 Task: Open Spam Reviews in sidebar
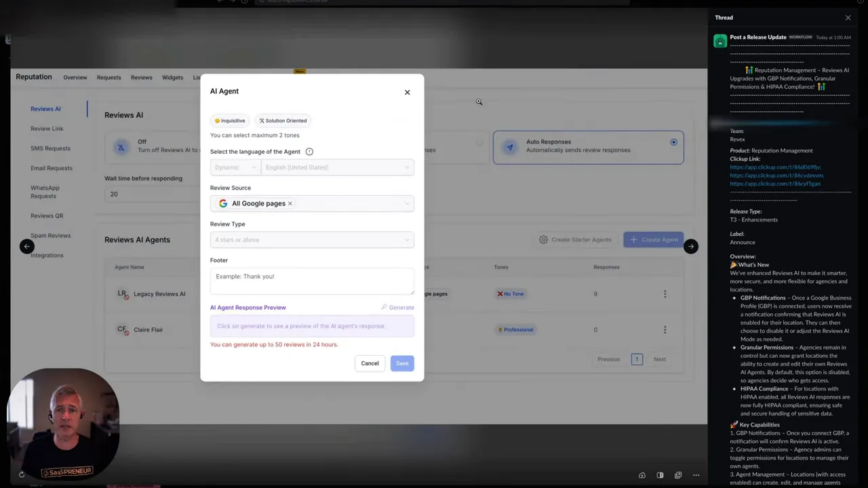tap(50, 236)
